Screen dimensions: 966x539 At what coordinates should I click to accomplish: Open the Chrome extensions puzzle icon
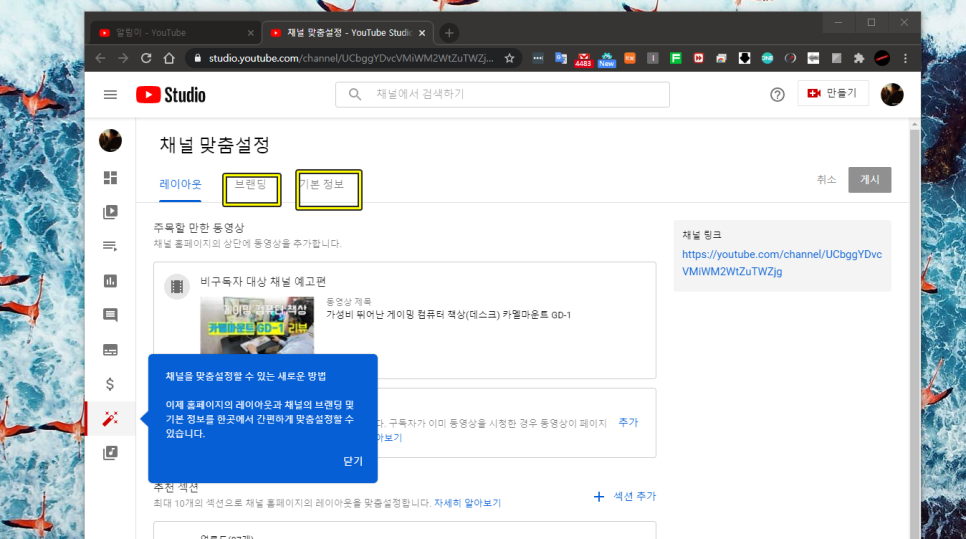pos(859,58)
